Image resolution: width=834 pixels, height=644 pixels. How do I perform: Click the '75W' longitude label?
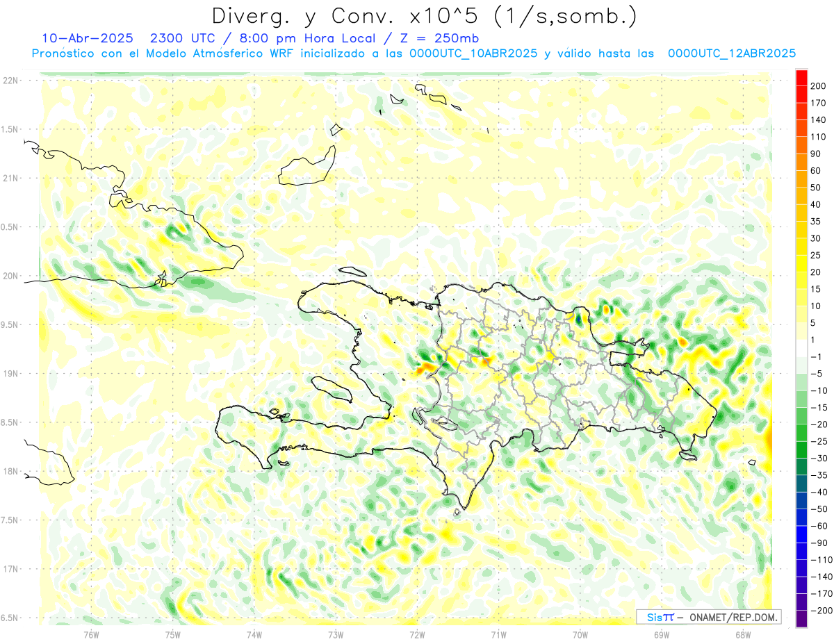pos(172,634)
